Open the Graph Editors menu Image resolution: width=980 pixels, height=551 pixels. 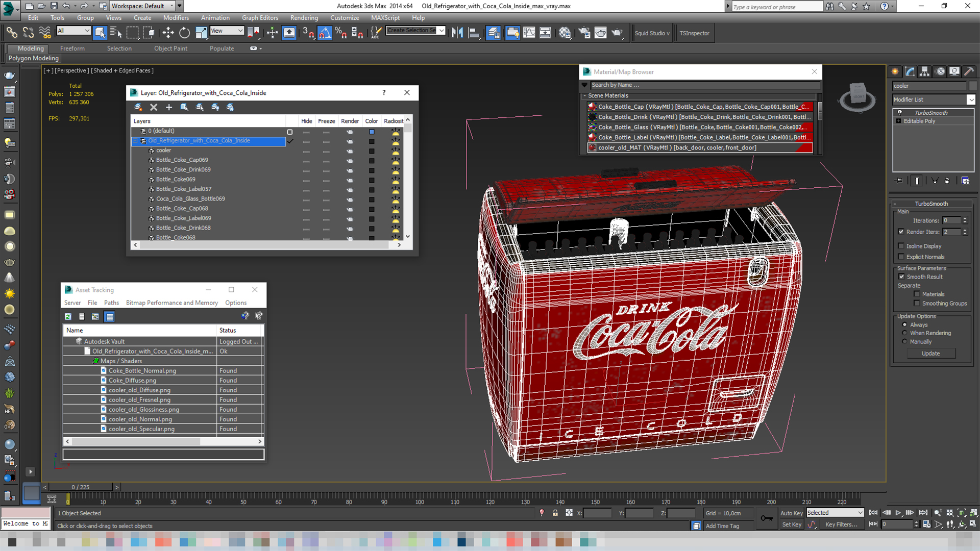tap(260, 17)
